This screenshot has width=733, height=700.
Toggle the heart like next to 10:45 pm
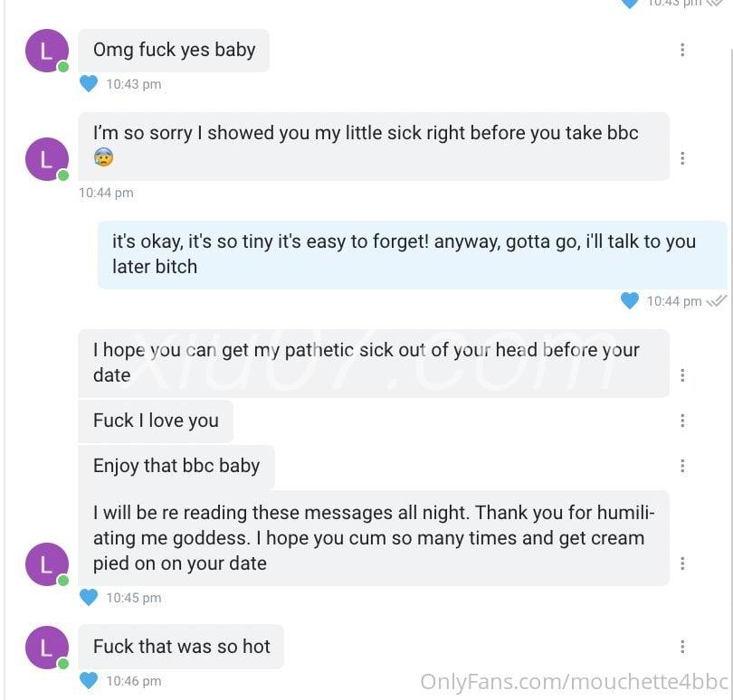tap(89, 597)
